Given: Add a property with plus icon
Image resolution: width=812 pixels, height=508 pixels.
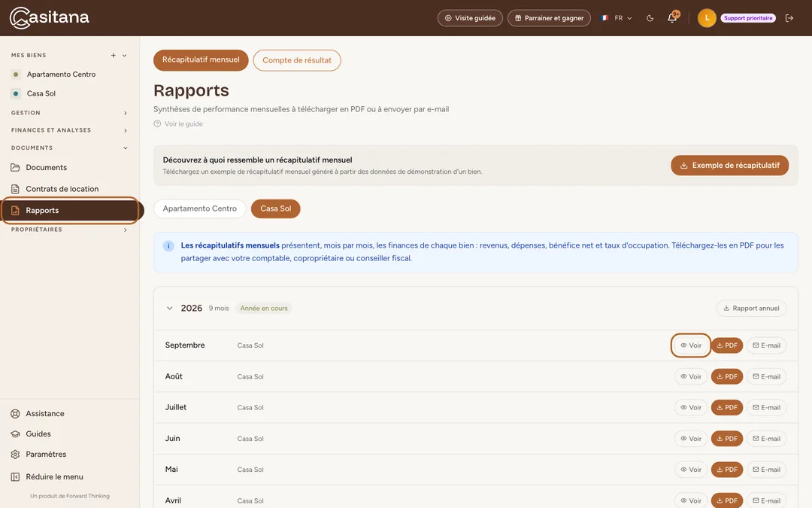Looking at the screenshot, I should [x=114, y=56].
